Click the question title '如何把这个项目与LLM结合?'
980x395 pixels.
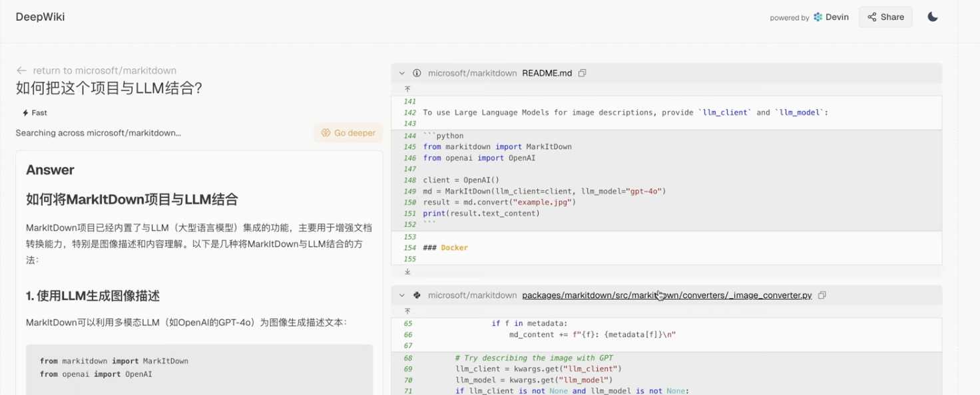point(109,88)
